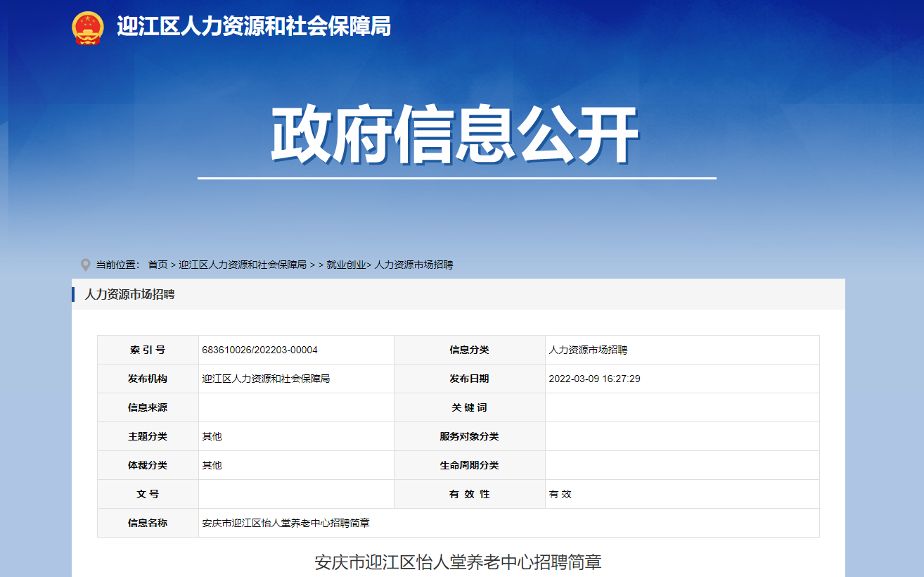Viewport: 924px width, 577px height.
Task: Click the 其他 value in 主题分类 row
Action: [x=212, y=436]
